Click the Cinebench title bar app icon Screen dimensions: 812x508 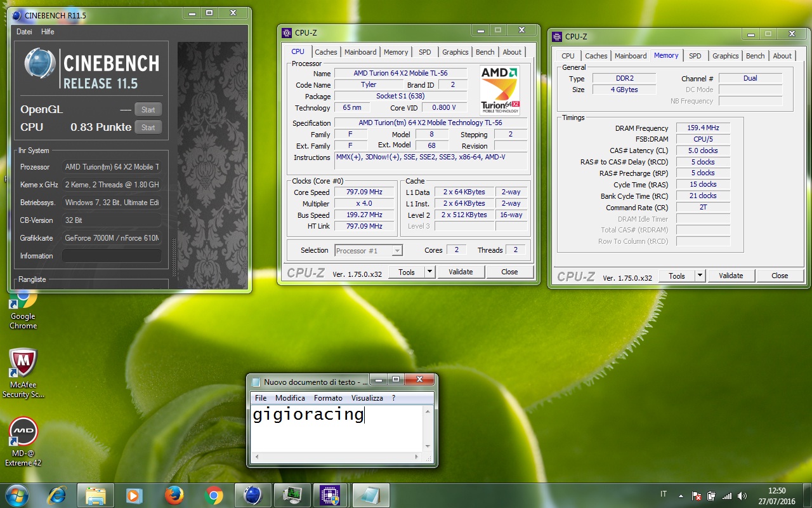pyautogui.click(x=16, y=15)
